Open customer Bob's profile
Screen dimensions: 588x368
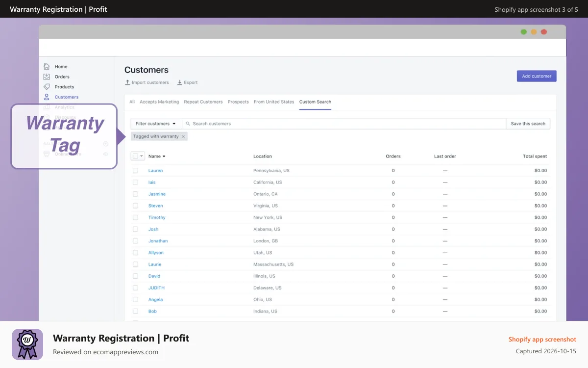[152, 312]
